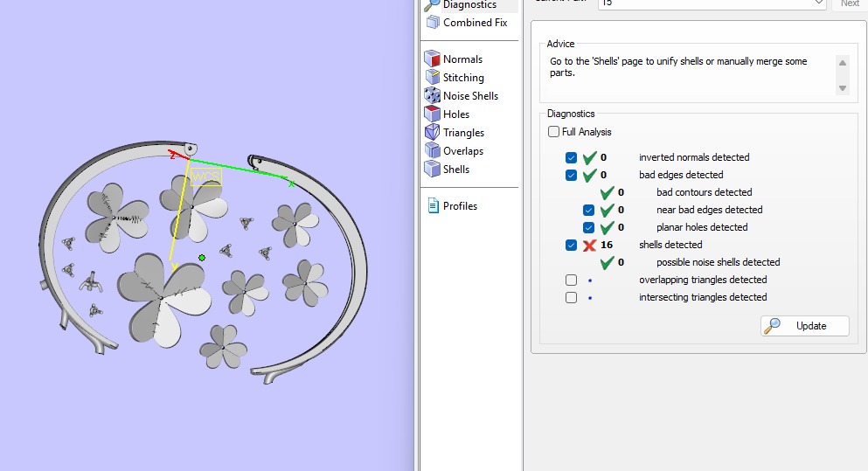
Task: Uncheck shells detected checkbox
Action: click(x=572, y=246)
